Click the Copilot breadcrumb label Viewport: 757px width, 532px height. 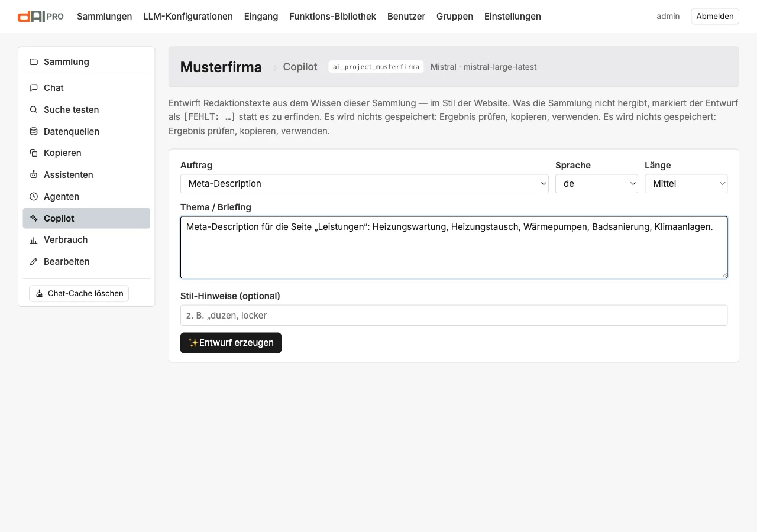coord(300,67)
